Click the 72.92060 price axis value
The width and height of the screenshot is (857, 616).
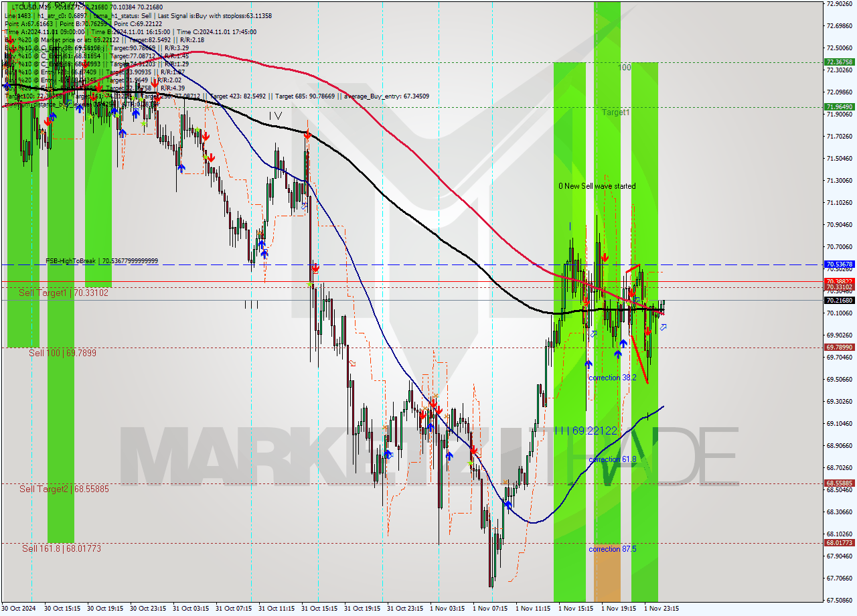840,3
